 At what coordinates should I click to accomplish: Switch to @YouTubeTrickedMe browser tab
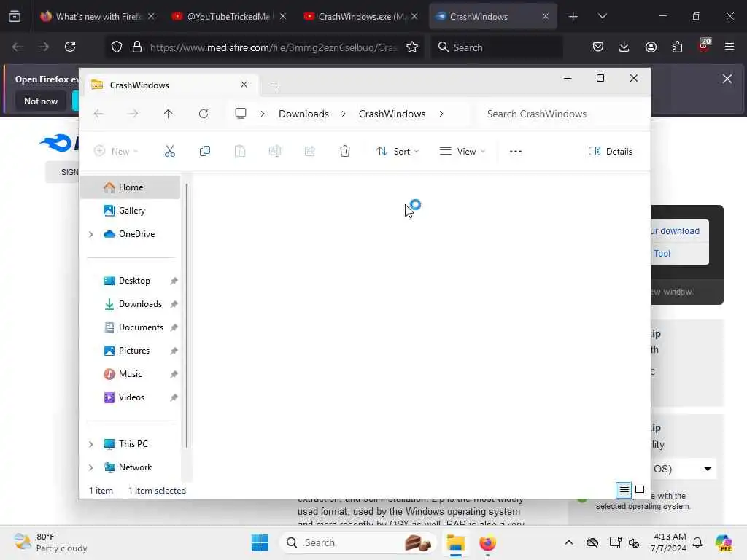point(228,16)
